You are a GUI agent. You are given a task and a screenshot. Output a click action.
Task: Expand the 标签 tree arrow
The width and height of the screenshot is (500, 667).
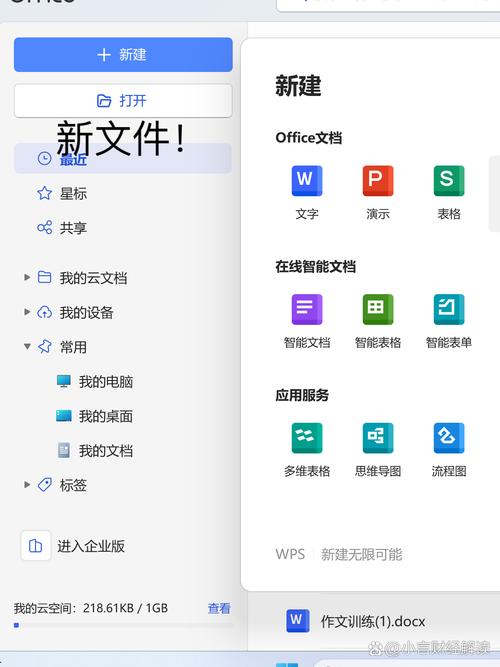tap(27, 484)
